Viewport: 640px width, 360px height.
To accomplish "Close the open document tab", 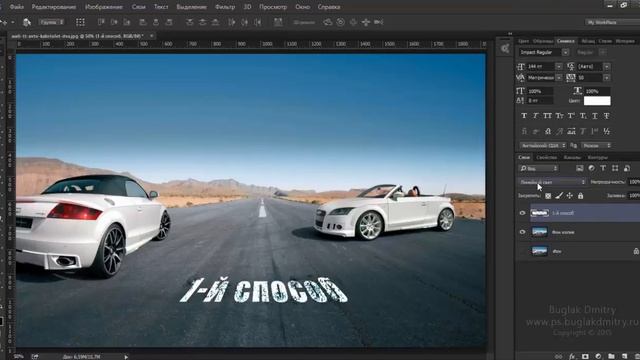I will (151, 36).
